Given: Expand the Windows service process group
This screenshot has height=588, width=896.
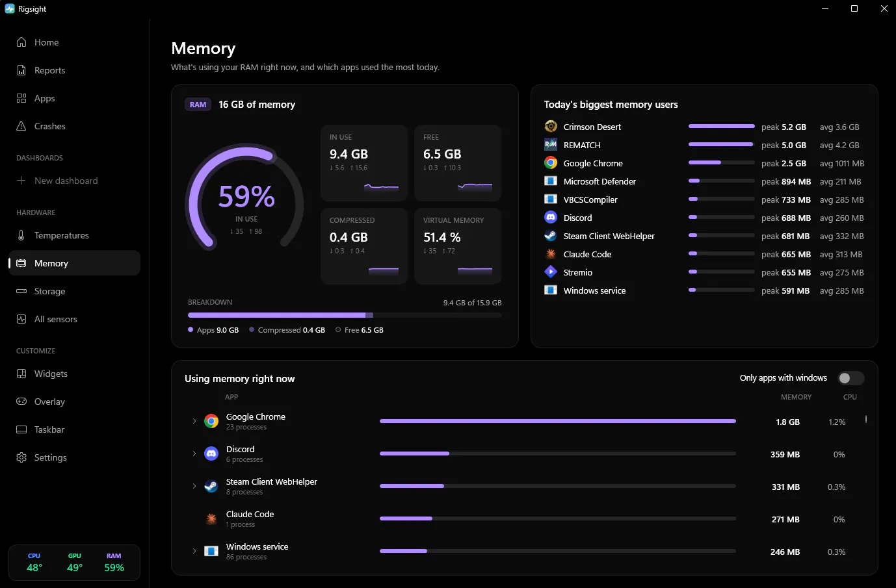Looking at the screenshot, I should click(194, 551).
